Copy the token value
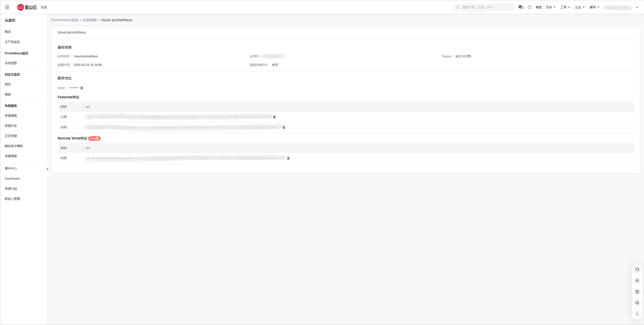 coord(82,88)
